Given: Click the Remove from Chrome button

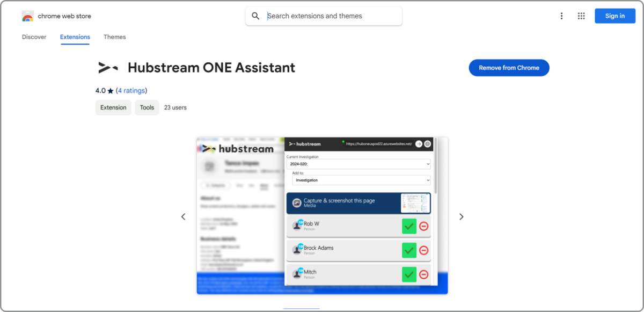Looking at the screenshot, I should point(509,68).
